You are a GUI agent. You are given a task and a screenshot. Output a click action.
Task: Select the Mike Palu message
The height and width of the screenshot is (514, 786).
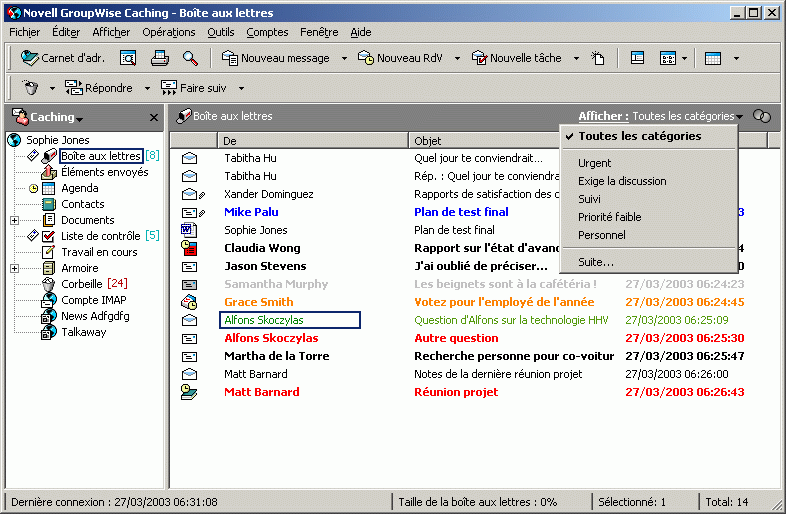(251, 212)
